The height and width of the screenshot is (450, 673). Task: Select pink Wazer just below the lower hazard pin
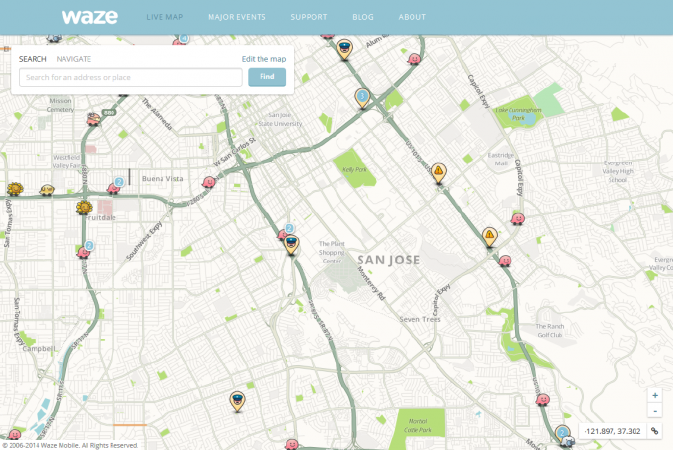(505, 260)
